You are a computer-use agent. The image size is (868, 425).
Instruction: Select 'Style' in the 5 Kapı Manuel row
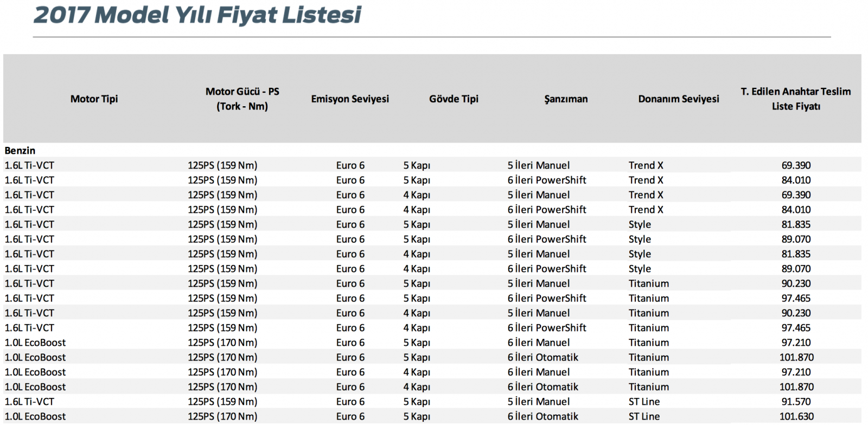click(x=640, y=224)
